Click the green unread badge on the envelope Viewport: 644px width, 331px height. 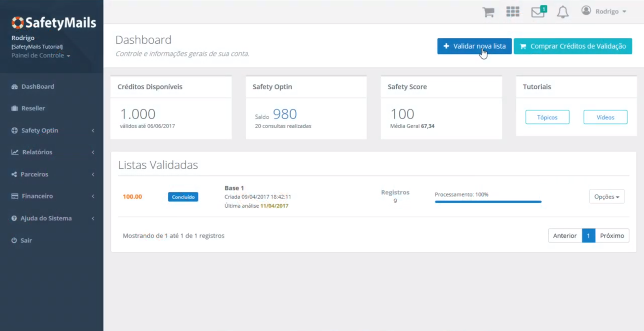point(544,9)
